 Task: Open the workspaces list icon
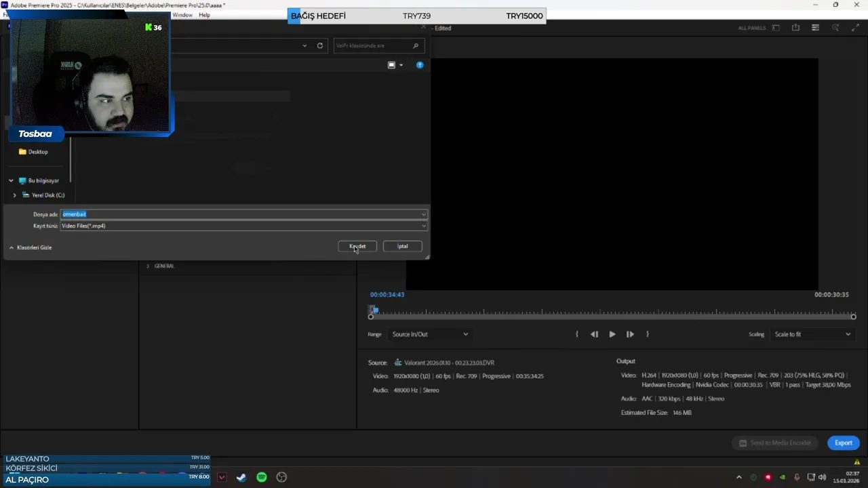(x=815, y=28)
